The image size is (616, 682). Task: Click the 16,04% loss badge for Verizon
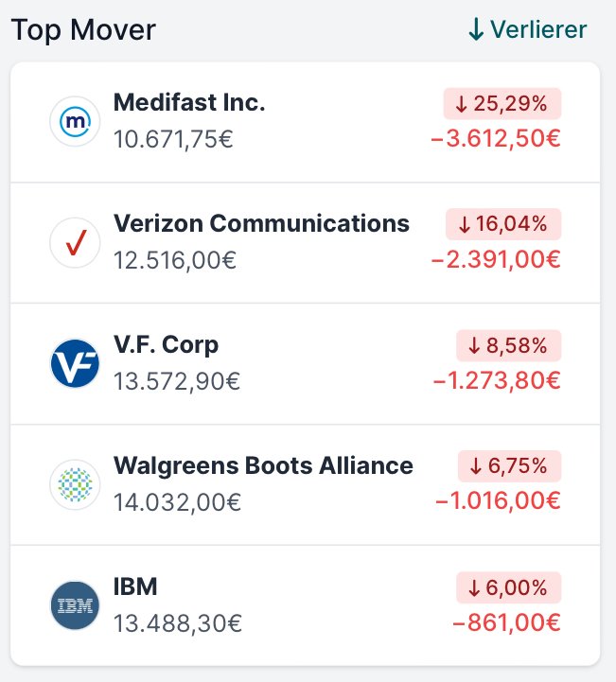pyautogui.click(x=503, y=224)
